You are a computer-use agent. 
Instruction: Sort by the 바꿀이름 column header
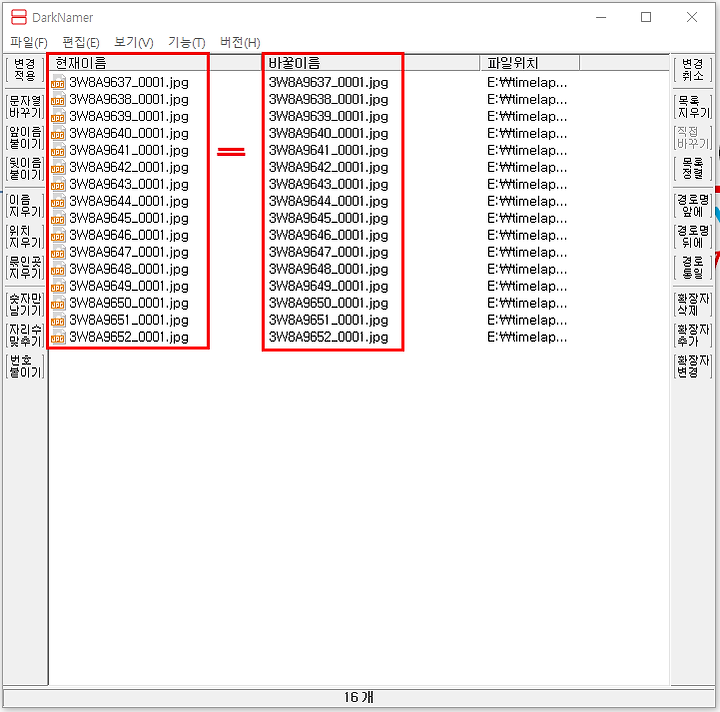pos(371,63)
